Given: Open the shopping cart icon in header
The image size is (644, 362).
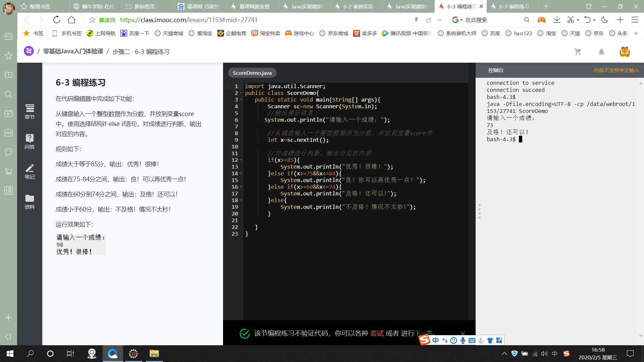Looking at the screenshot, I should 578,52.
